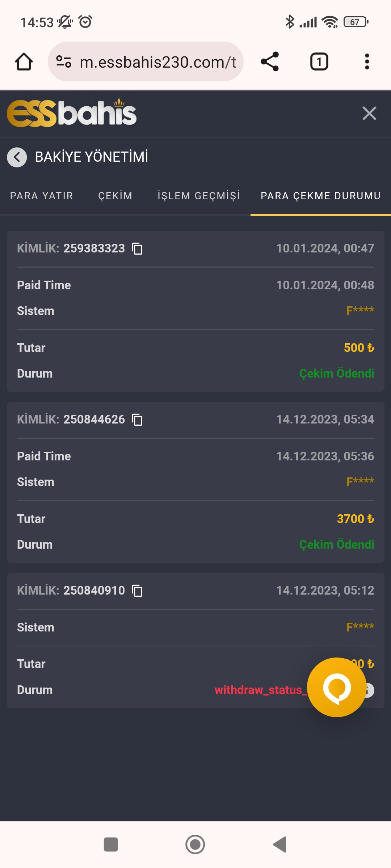
Task: Select the Para Çekme Durumu tab
Action: click(320, 196)
